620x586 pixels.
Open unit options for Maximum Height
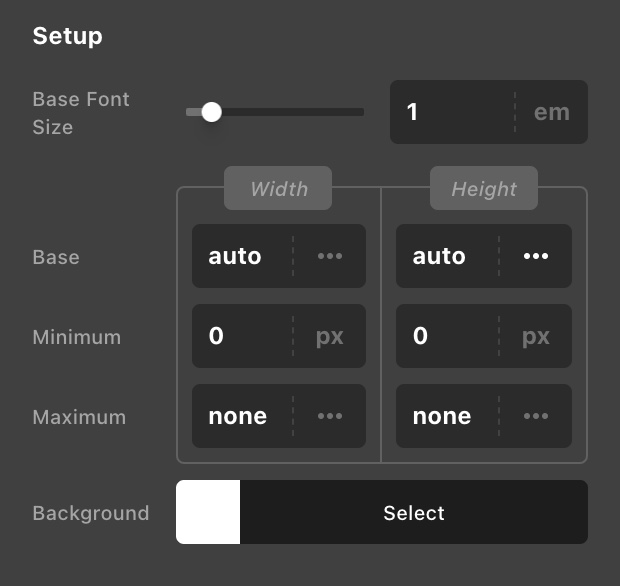click(536, 416)
